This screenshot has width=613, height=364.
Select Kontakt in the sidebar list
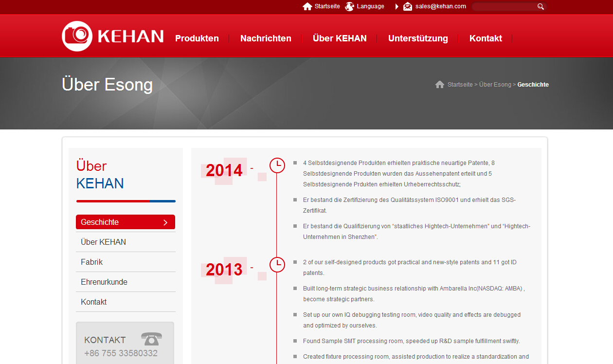point(126,302)
